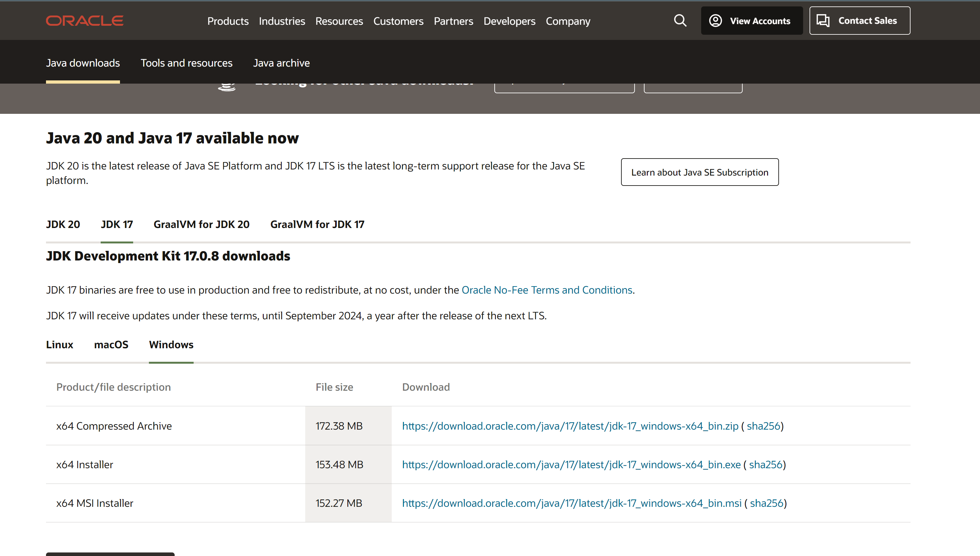Open the Resources menu
Image resolution: width=980 pixels, height=556 pixels.
point(339,21)
